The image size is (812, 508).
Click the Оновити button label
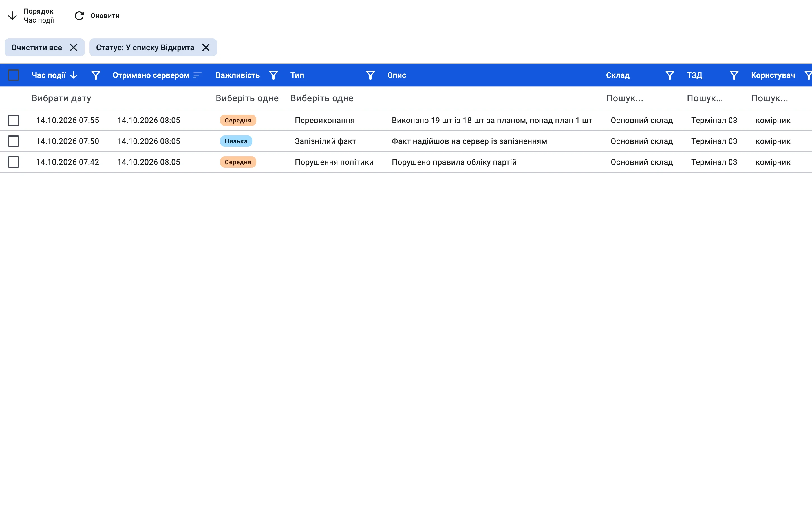click(x=105, y=16)
